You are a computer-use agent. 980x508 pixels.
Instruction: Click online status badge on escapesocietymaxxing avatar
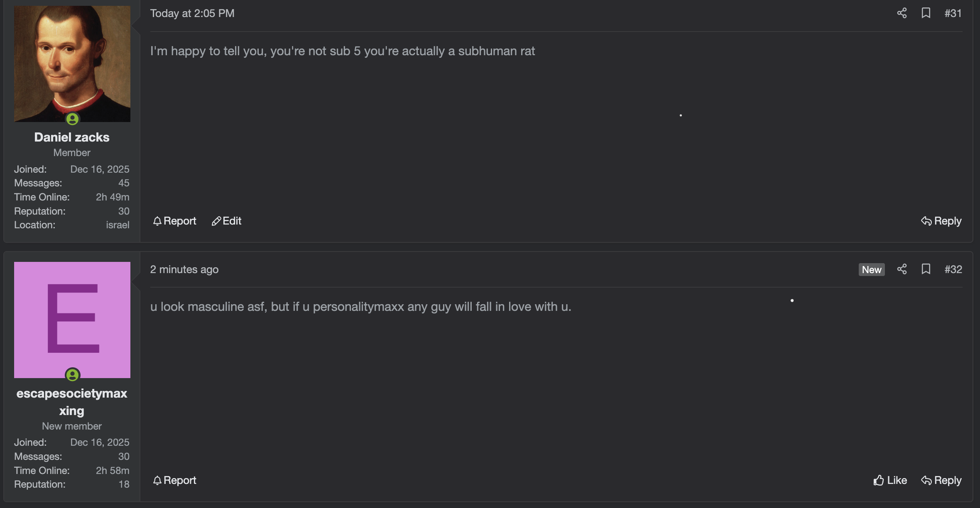[x=72, y=375]
